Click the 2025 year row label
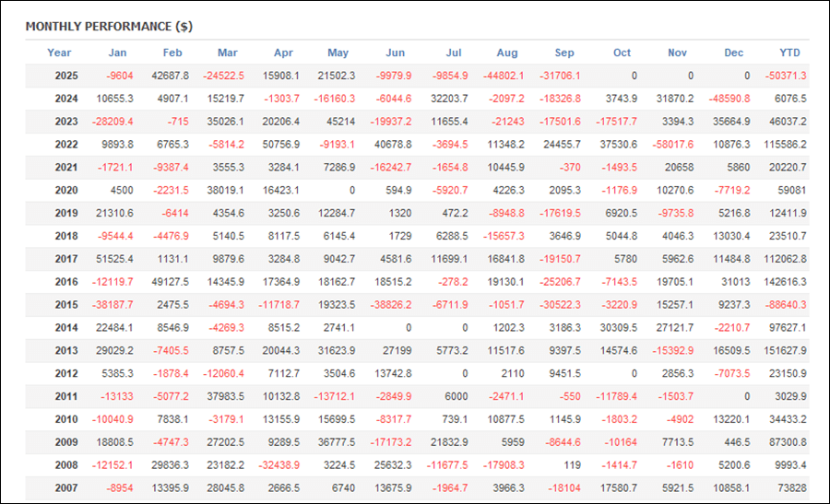Image resolution: width=830 pixels, height=504 pixels. pos(66,76)
